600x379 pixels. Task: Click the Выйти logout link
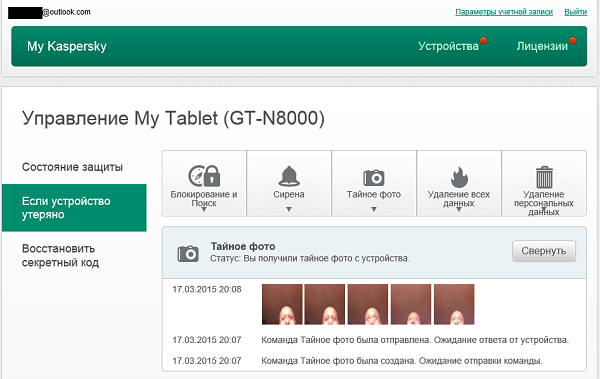(x=576, y=12)
